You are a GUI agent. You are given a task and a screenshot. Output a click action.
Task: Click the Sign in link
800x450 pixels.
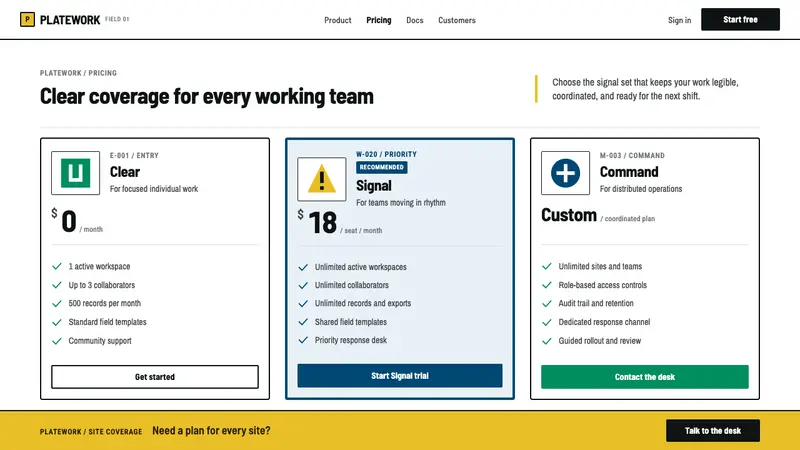pyautogui.click(x=680, y=20)
